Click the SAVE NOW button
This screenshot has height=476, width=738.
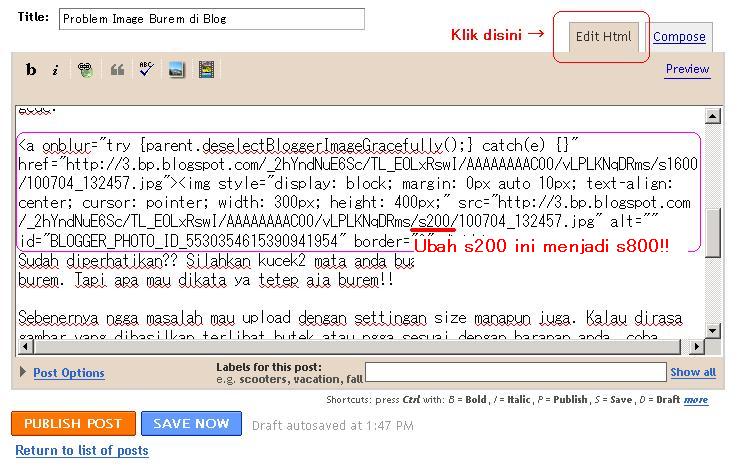[191, 423]
